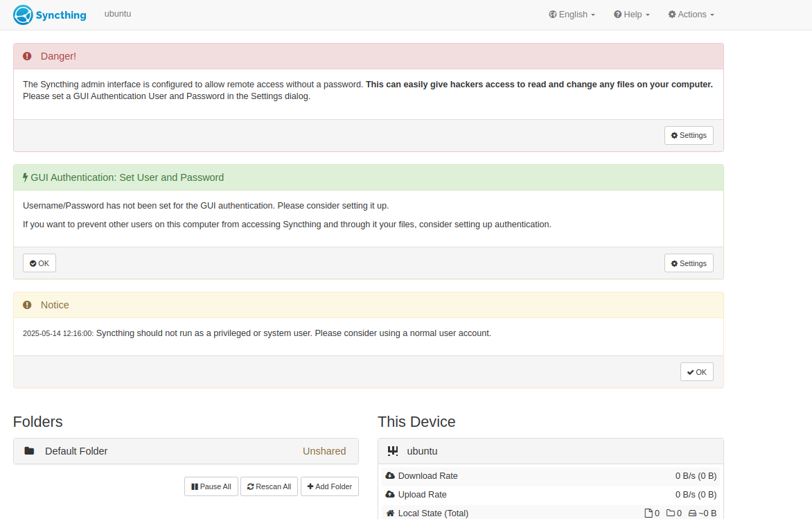
Task: Click the Danger alert exclamation icon
Action: pyautogui.click(x=27, y=56)
